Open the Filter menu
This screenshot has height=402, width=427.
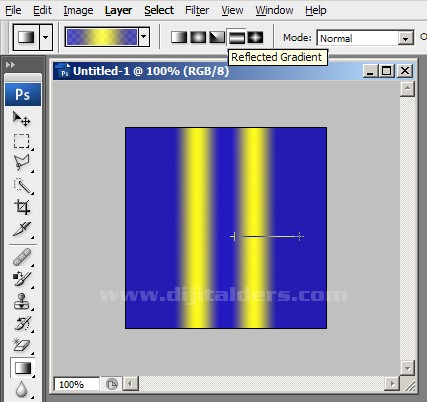pyautogui.click(x=197, y=10)
